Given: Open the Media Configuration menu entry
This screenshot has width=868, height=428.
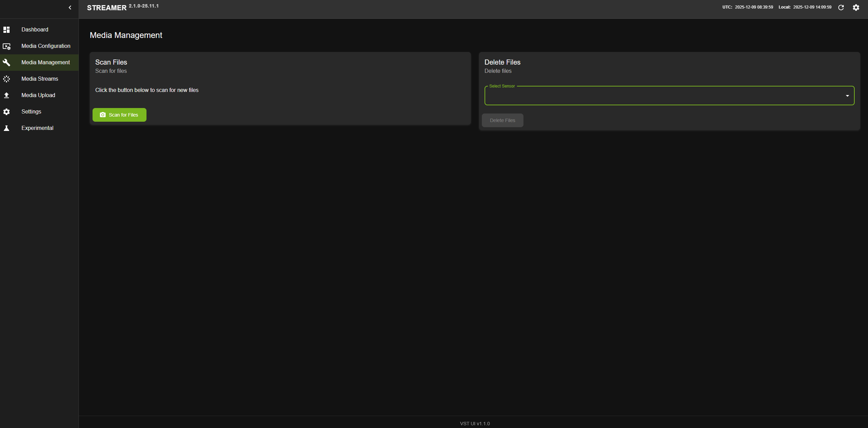Looking at the screenshot, I should point(46,46).
